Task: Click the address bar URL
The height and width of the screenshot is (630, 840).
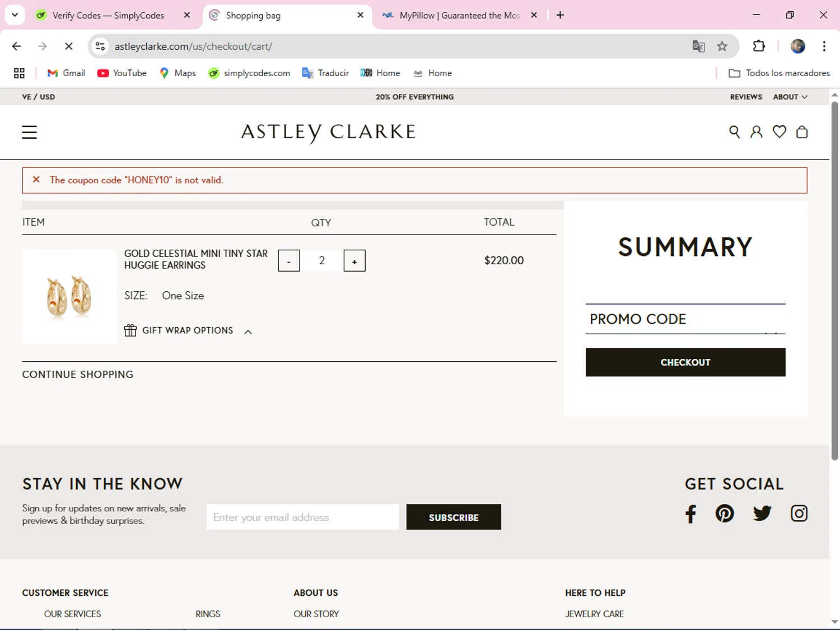Action: tap(193, 46)
